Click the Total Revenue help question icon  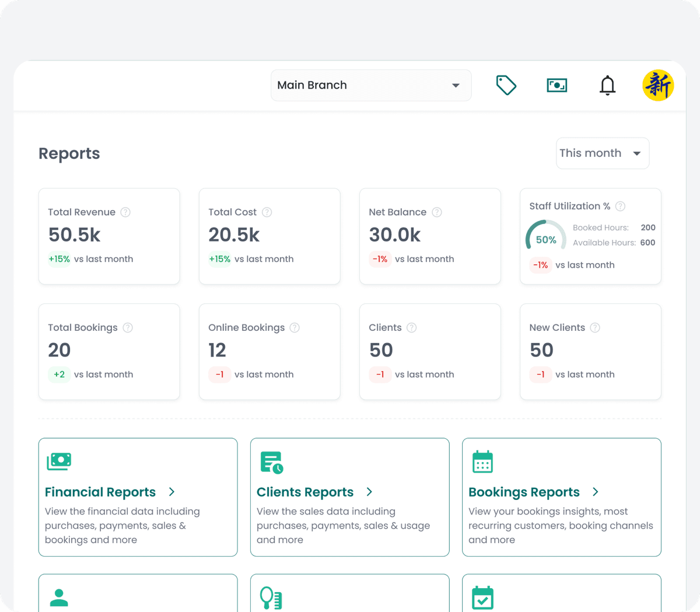[125, 212]
